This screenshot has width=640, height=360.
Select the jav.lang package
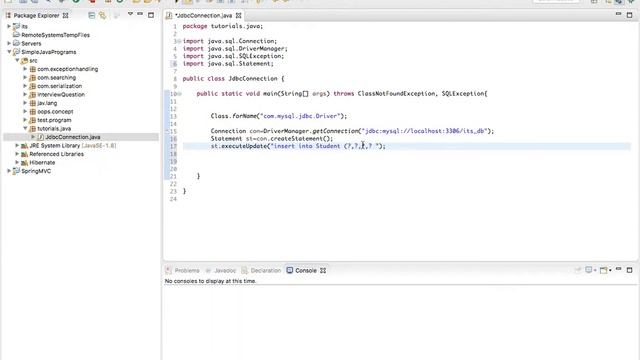click(47, 103)
